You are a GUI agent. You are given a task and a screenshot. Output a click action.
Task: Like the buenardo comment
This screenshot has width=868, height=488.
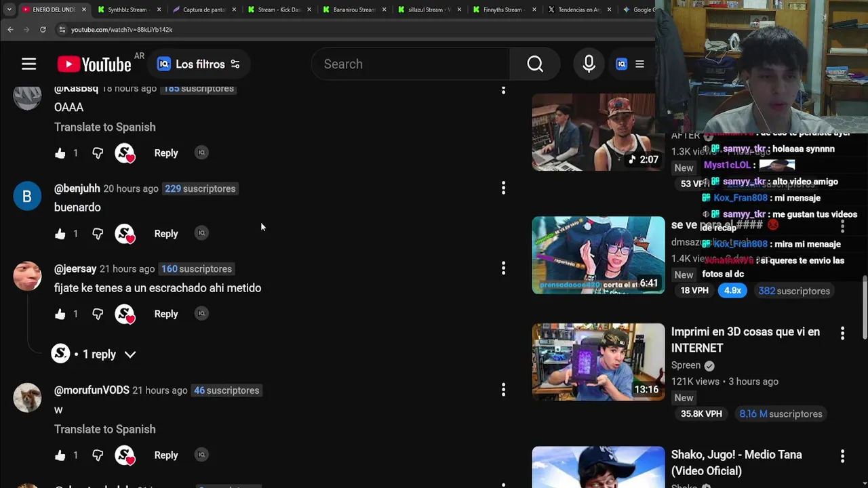coord(60,234)
